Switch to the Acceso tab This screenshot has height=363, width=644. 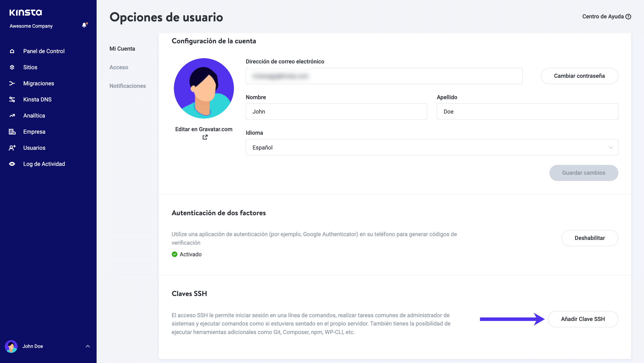tap(119, 67)
